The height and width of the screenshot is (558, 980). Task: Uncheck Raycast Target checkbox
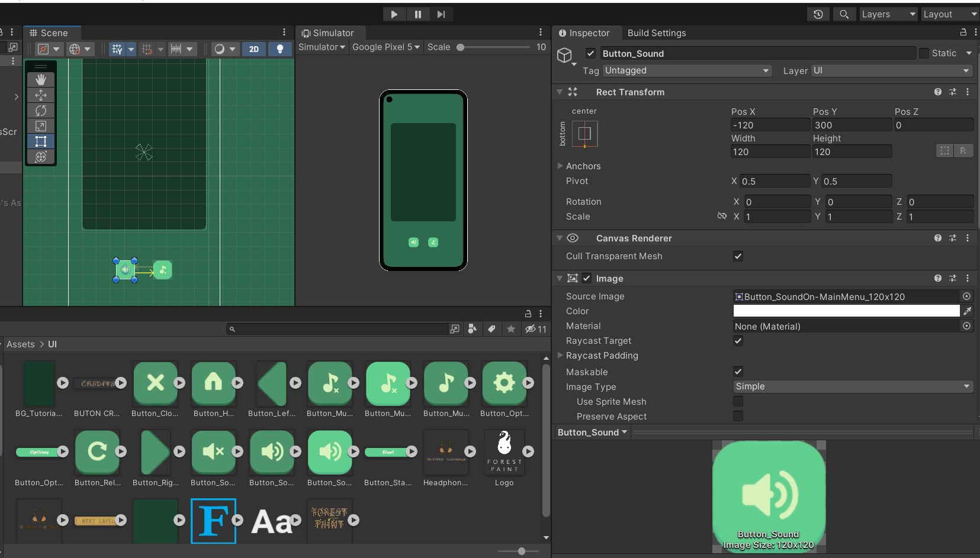(x=738, y=341)
